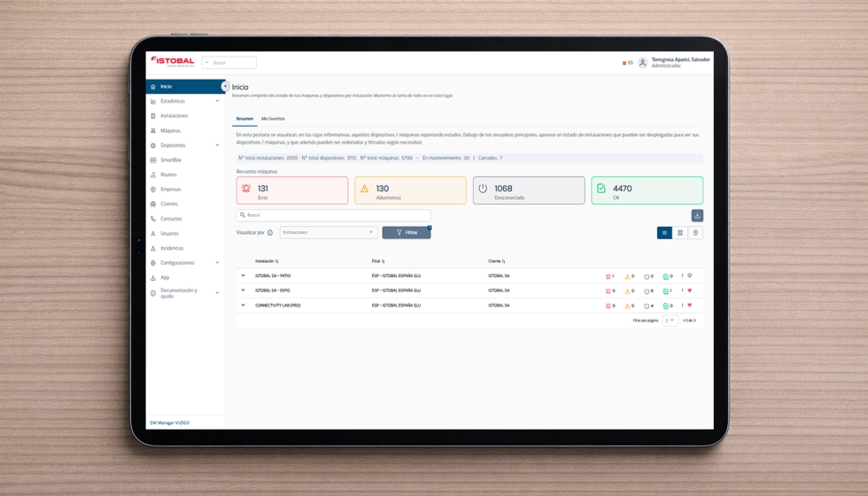Open more options for ISTOBAL SA - PATIO

[682, 275]
